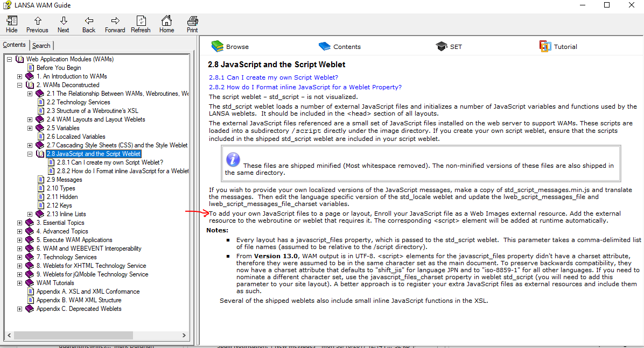The height and width of the screenshot is (348, 644).
Task: Click the Next arrow toolbar icon
Action: pos(63,20)
